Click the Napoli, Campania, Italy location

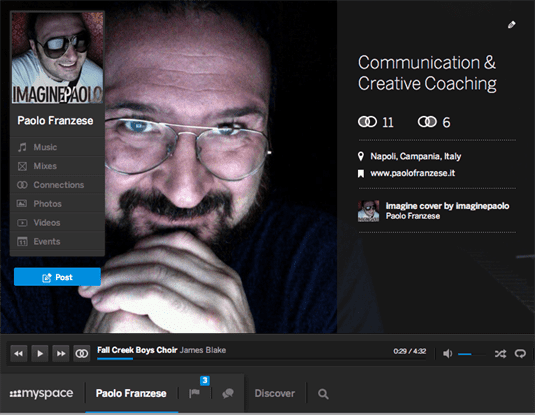416,156
